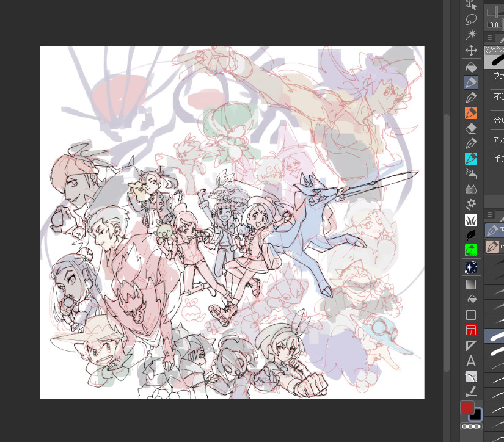Viewport: 504px width, 442px height.
Task: Click the sketch artwork on the canvas
Action: coord(232,222)
